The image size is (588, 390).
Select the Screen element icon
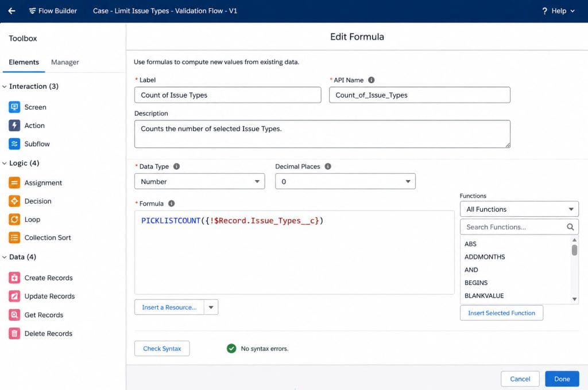[x=14, y=107]
